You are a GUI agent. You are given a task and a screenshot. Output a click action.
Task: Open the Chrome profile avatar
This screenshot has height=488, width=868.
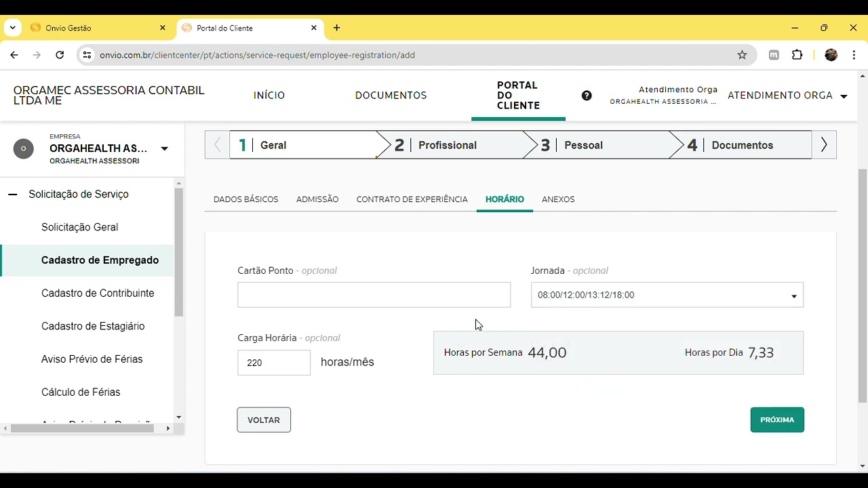831,55
